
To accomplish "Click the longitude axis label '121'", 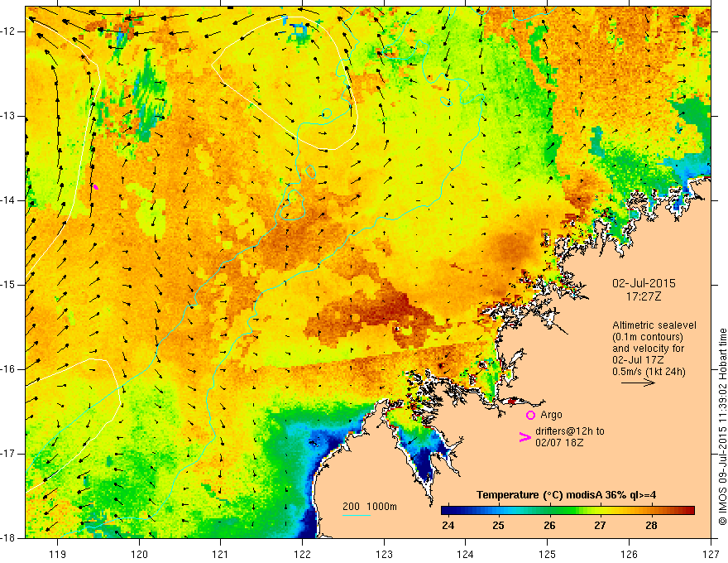I will click(x=221, y=554).
